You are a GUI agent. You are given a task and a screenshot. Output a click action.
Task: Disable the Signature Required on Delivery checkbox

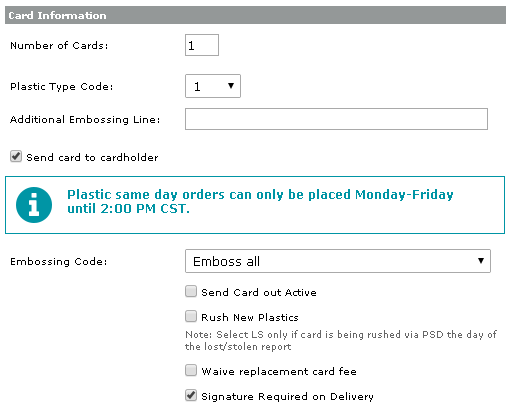(x=191, y=395)
